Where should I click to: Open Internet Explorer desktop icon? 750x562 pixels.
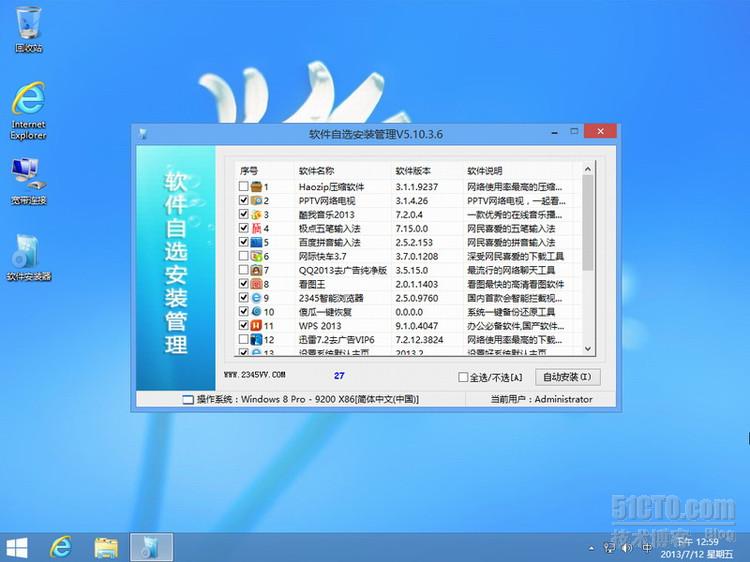29,110
